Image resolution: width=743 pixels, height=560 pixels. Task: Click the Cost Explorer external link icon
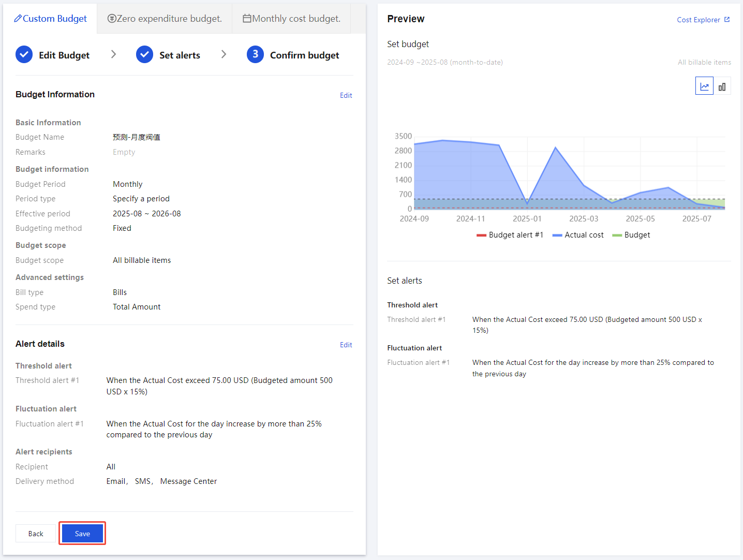coord(727,20)
